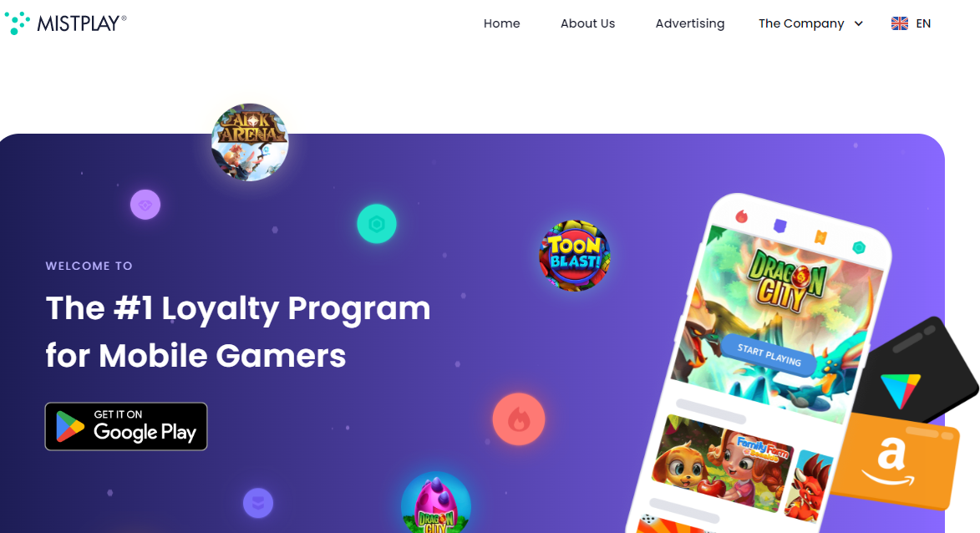This screenshot has height=533, width=980.
Task: Click the Get it on Google Play button
Action: pos(126,426)
